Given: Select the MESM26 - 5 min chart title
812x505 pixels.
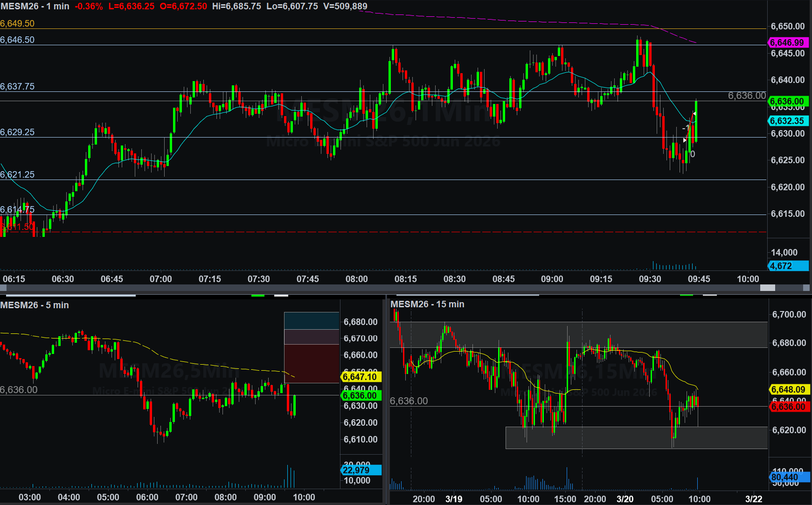Looking at the screenshot, I should (35, 305).
